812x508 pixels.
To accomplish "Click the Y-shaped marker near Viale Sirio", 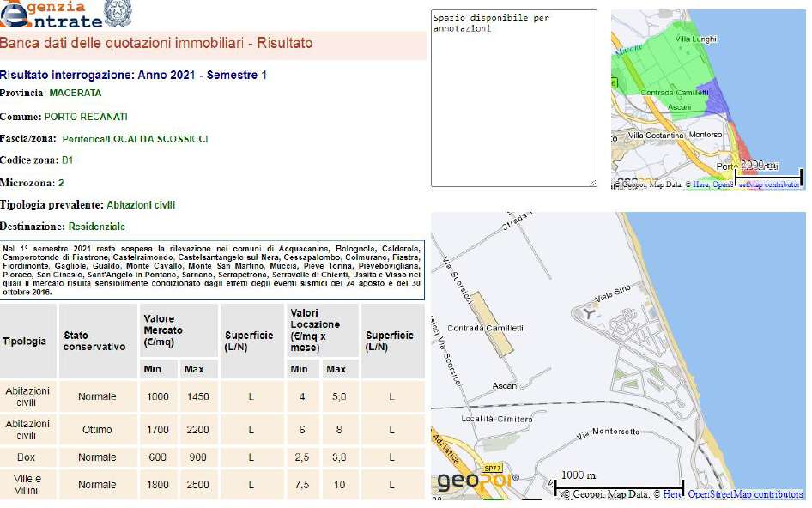I will (587, 314).
